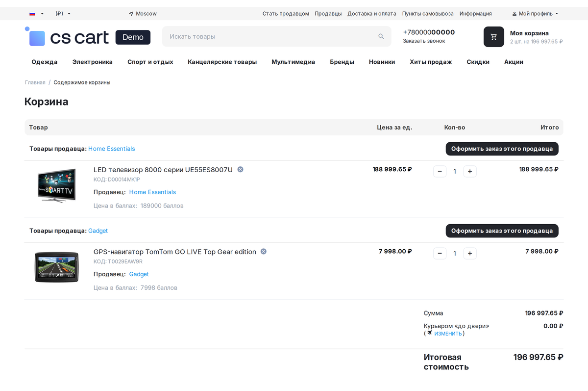The height and width of the screenshot is (391, 588).
Task: Focus the Искать товары search field
Action: 277,36
